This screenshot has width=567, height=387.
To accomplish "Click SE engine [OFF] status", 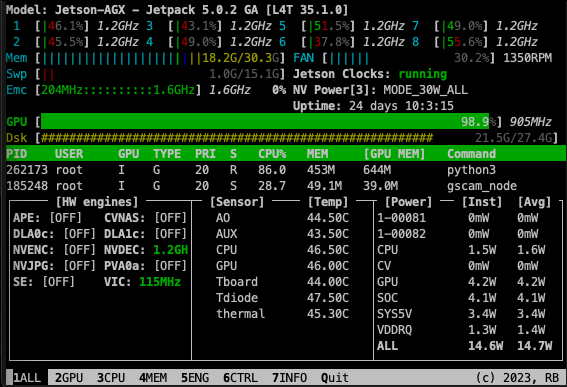I will tap(59, 282).
